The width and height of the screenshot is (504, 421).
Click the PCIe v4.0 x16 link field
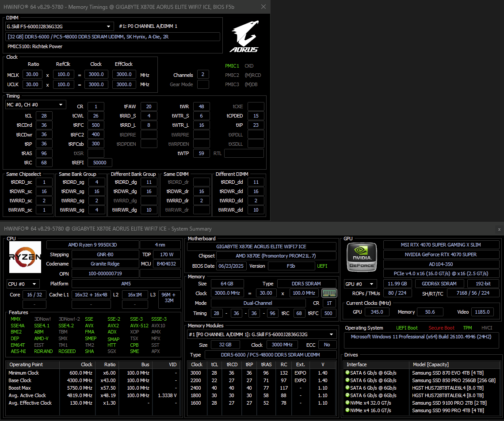click(441, 273)
